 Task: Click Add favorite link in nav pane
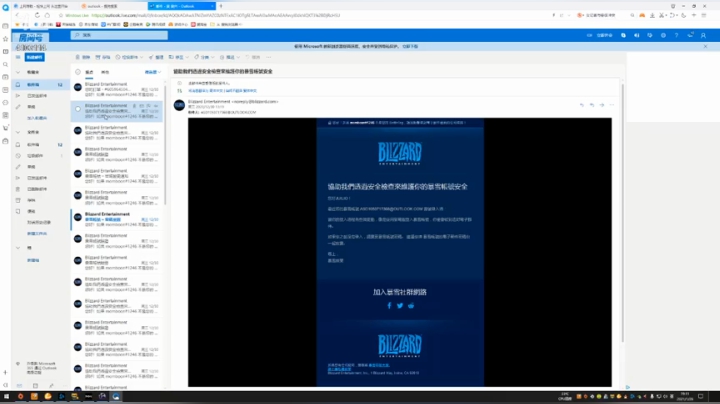pos(37,118)
